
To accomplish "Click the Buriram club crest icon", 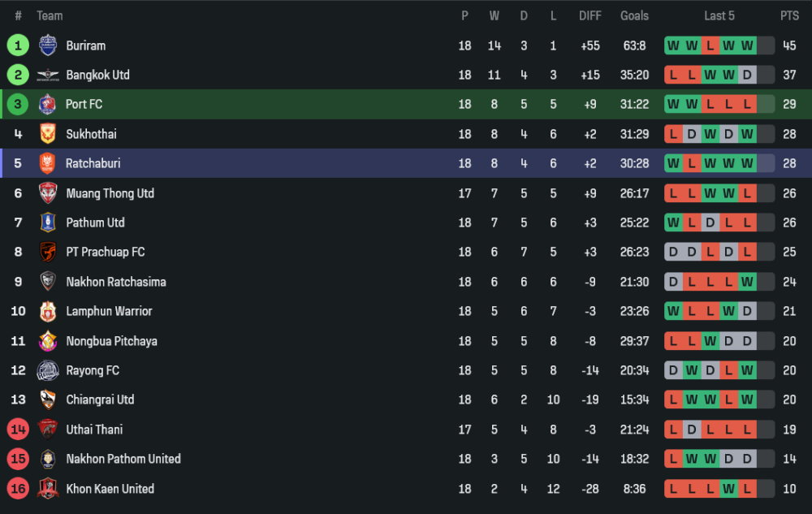I will coord(48,45).
